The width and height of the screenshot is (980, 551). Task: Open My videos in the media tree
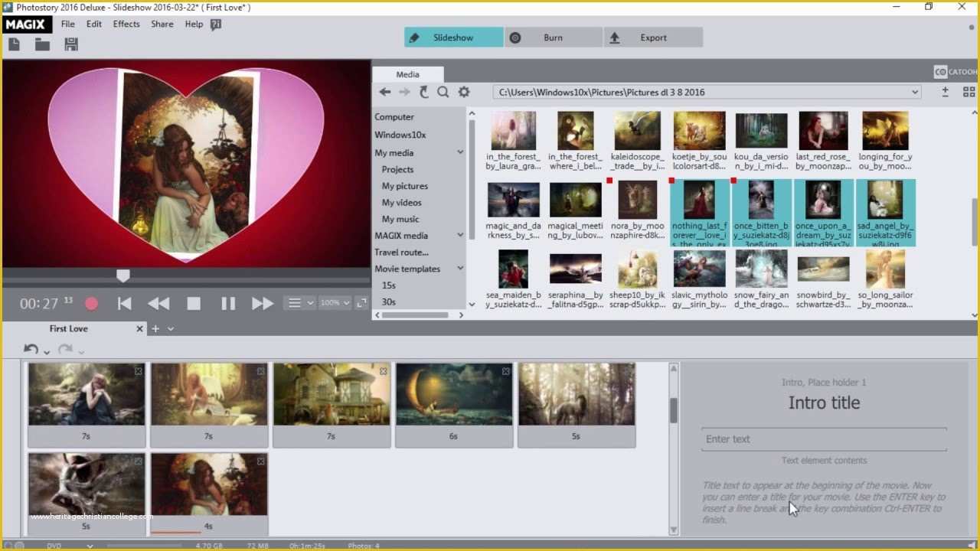tap(402, 203)
